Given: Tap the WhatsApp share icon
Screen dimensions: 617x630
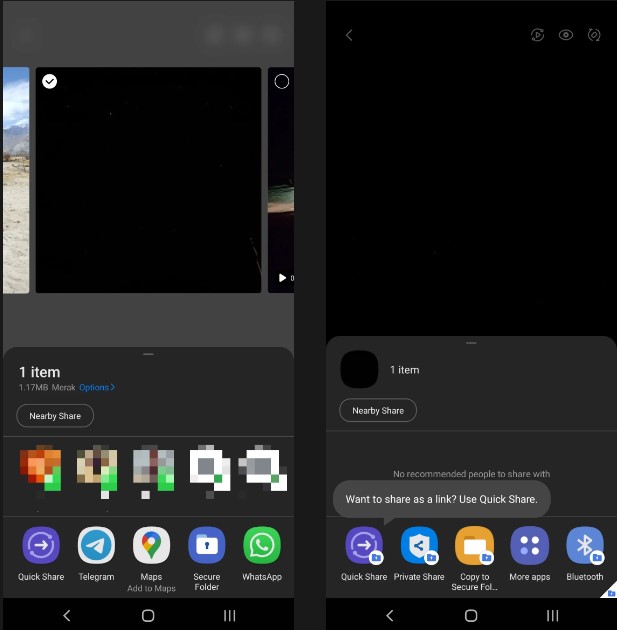Looking at the screenshot, I should pos(261,545).
